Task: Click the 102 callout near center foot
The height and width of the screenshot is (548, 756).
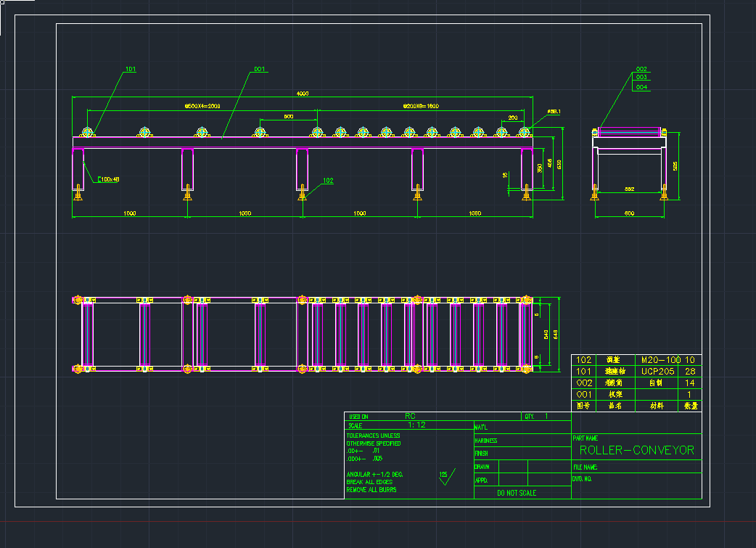Action: (328, 181)
